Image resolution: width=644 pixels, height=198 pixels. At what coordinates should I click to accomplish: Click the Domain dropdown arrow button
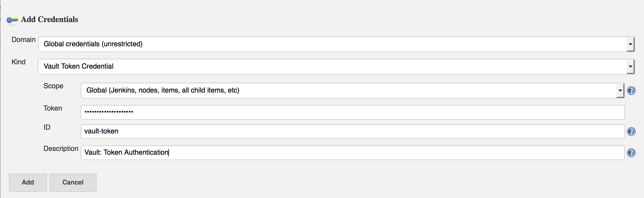(x=630, y=44)
